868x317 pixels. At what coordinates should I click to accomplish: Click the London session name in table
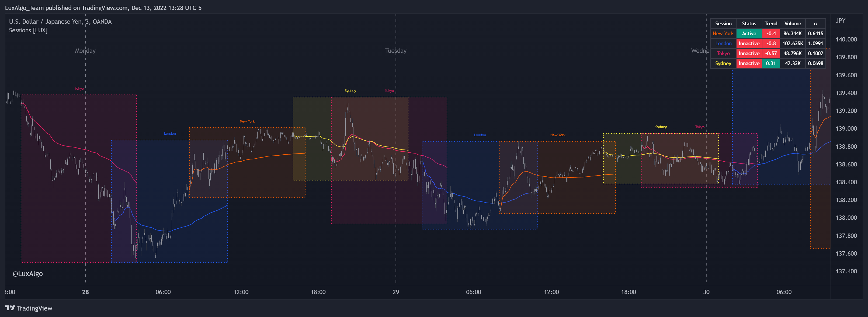pos(723,43)
